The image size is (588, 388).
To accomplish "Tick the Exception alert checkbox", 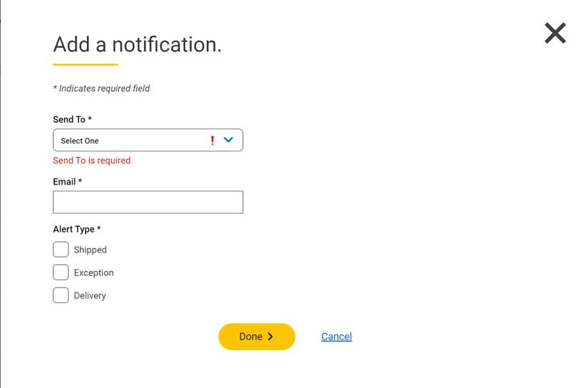I will (x=61, y=272).
